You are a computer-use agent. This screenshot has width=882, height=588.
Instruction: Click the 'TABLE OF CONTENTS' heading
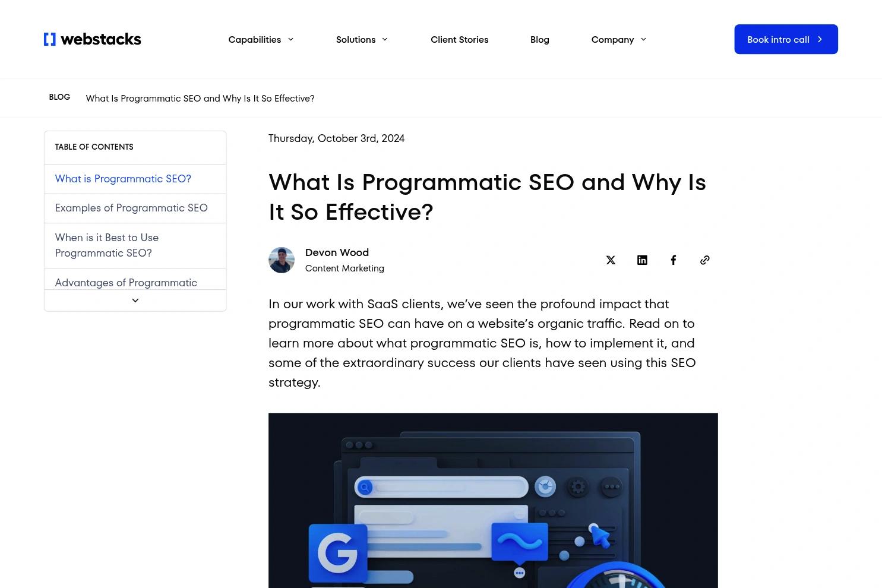94,147
